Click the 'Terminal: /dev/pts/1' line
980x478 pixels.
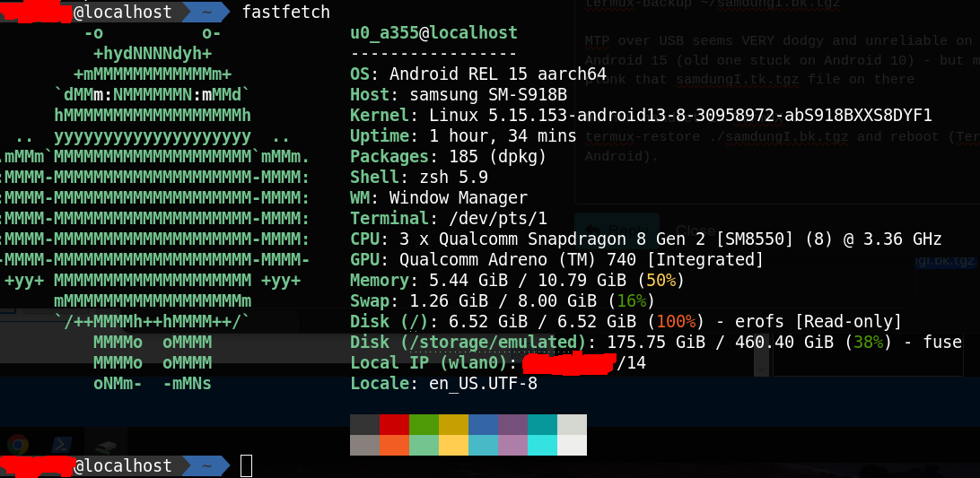tap(449, 219)
